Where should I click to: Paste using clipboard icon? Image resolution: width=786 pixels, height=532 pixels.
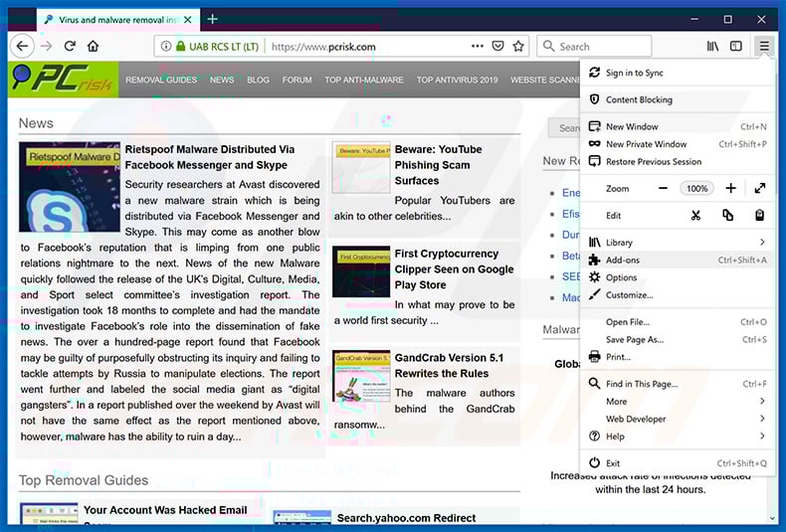pos(760,216)
